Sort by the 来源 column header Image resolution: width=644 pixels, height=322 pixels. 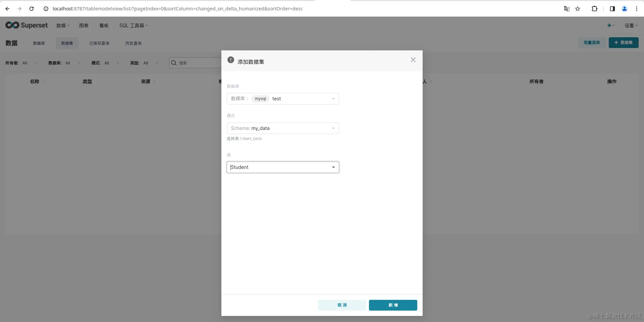pos(146,82)
